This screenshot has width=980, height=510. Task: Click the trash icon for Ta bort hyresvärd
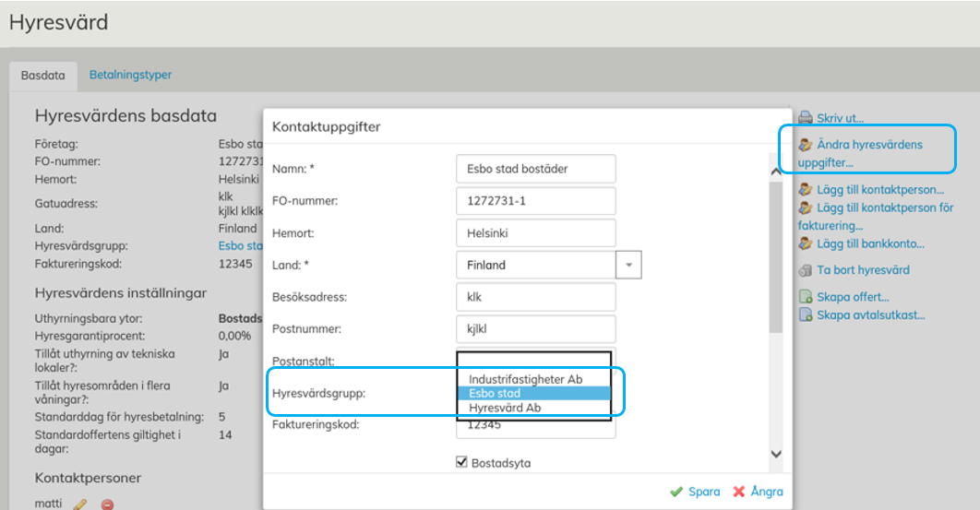click(x=805, y=270)
